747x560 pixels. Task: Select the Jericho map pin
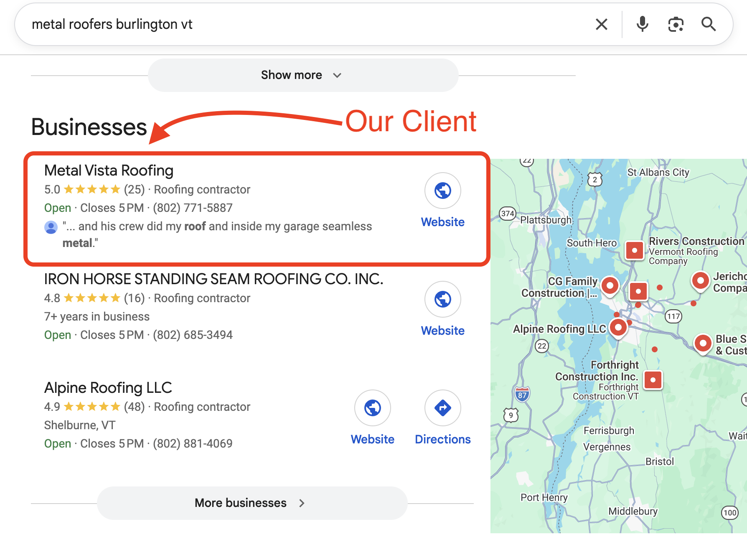(701, 281)
